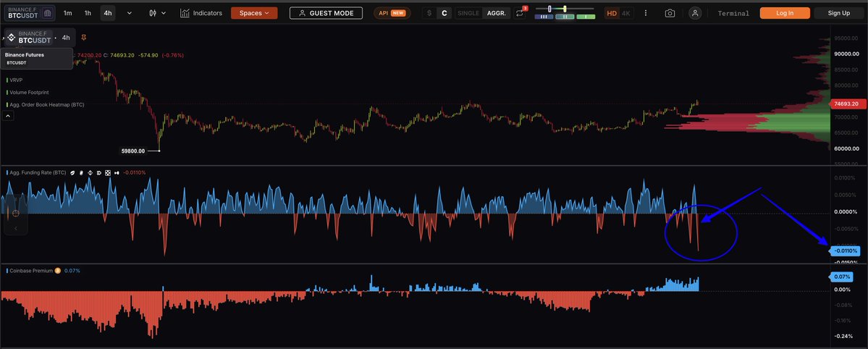The width and height of the screenshot is (868, 349).
Task: Click the sync arrows icon with red badge
Action: pyautogui.click(x=521, y=13)
